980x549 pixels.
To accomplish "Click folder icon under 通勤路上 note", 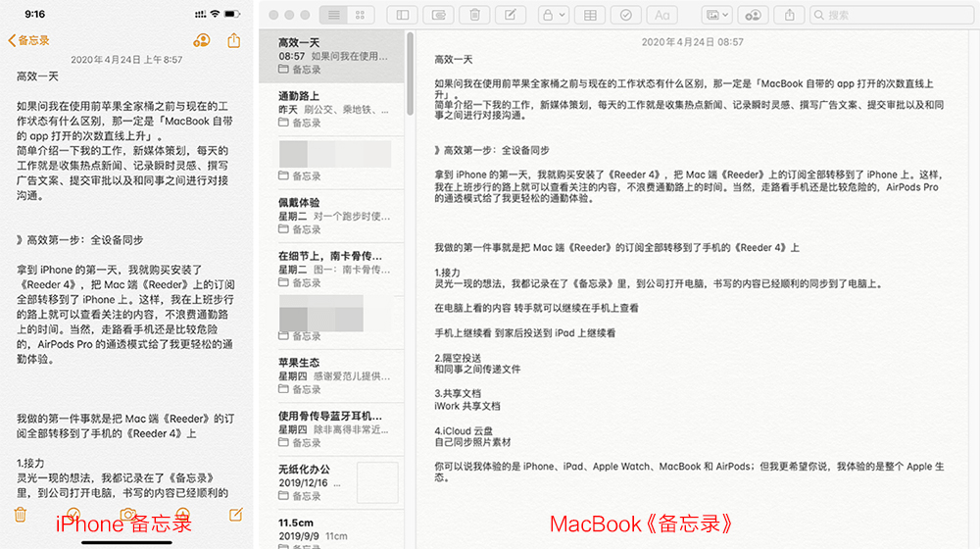I will (283, 123).
